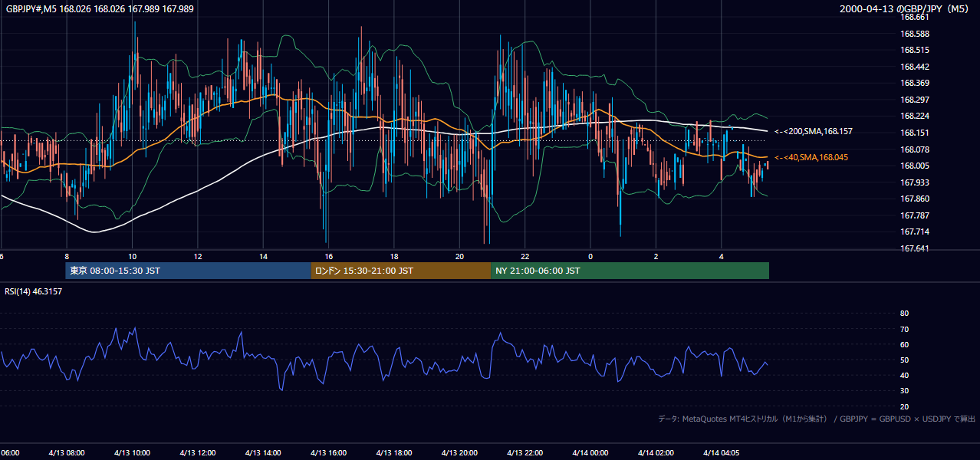Viewport: 980px width, 460px height.
Task: Click the 4/14 02:00 bottom time label
Action: tap(656, 453)
